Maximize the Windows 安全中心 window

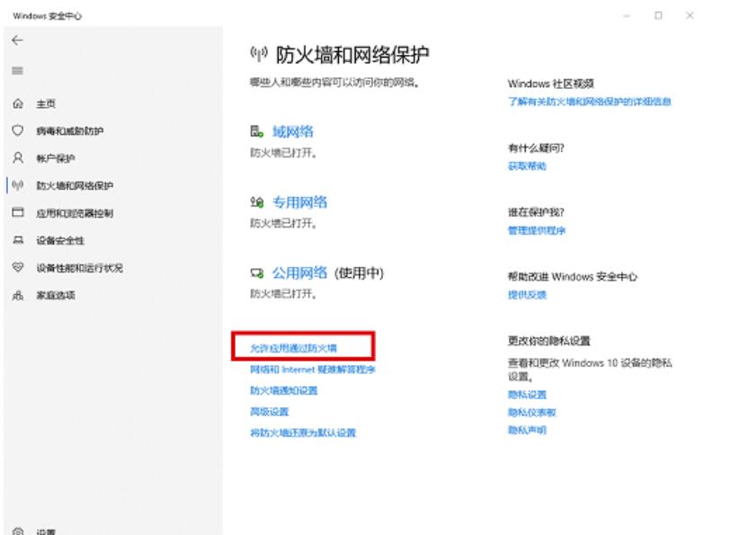pyautogui.click(x=658, y=15)
